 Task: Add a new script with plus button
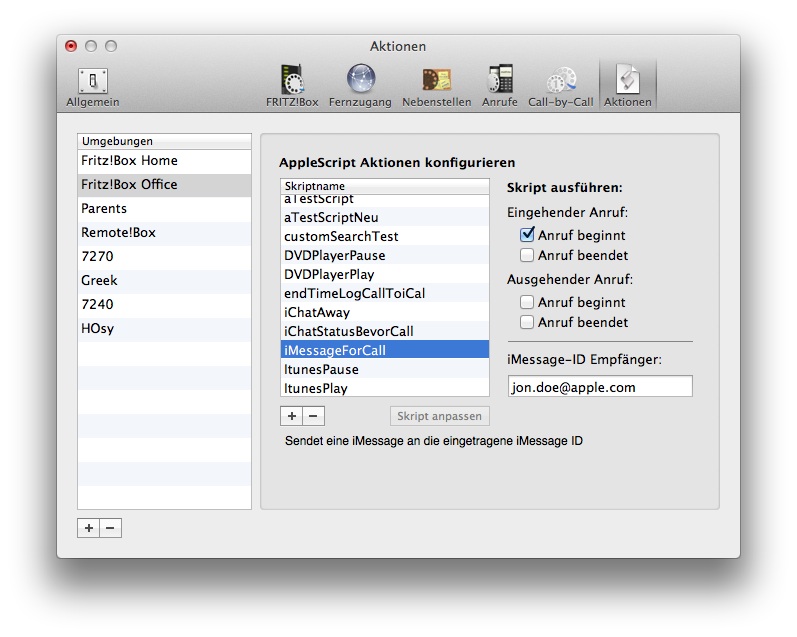[292, 416]
